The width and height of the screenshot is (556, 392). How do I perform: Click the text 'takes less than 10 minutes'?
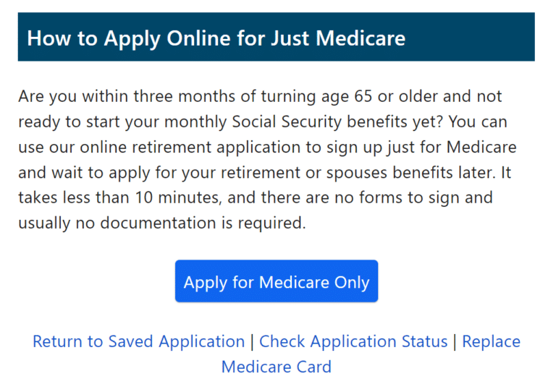[x=120, y=197]
